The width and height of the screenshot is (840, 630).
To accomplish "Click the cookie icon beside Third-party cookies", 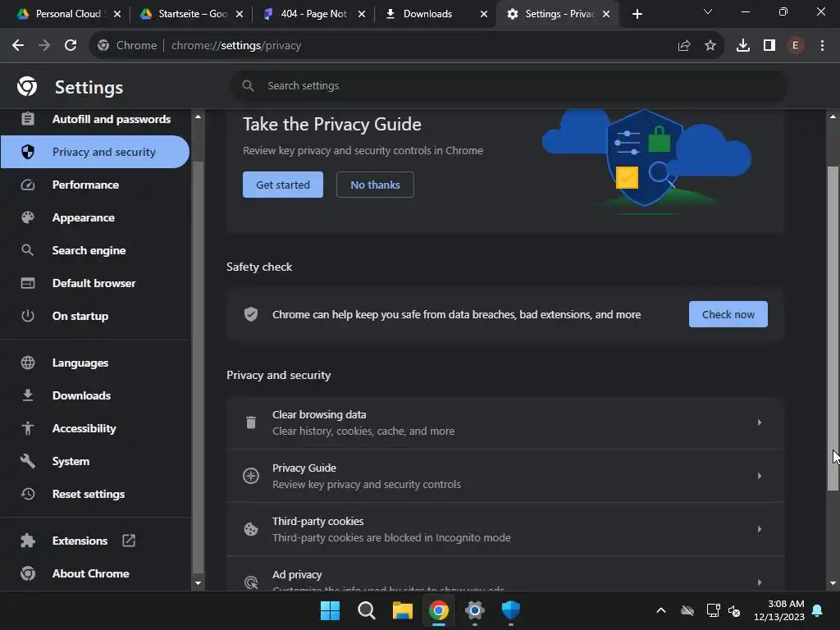I will 251,529.
